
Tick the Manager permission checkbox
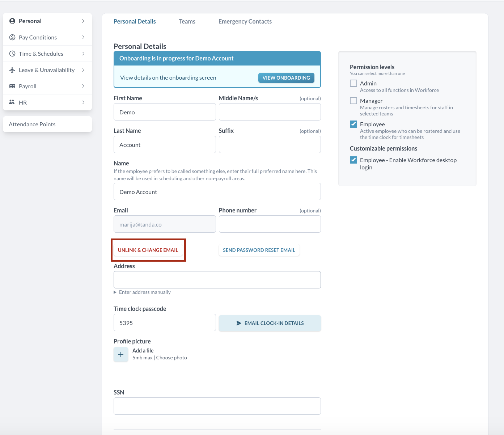click(x=353, y=101)
